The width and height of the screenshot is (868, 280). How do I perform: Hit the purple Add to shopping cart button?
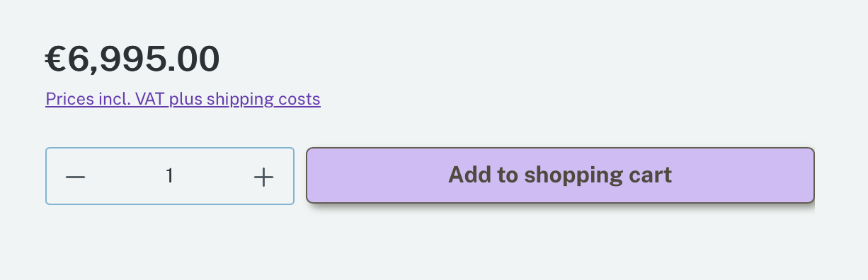(560, 175)
